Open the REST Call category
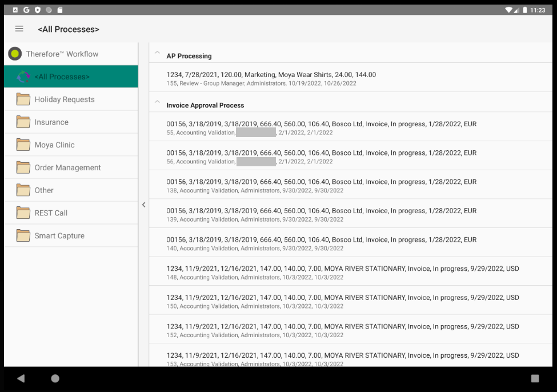 pyautogui.click(x=71, y=213)
